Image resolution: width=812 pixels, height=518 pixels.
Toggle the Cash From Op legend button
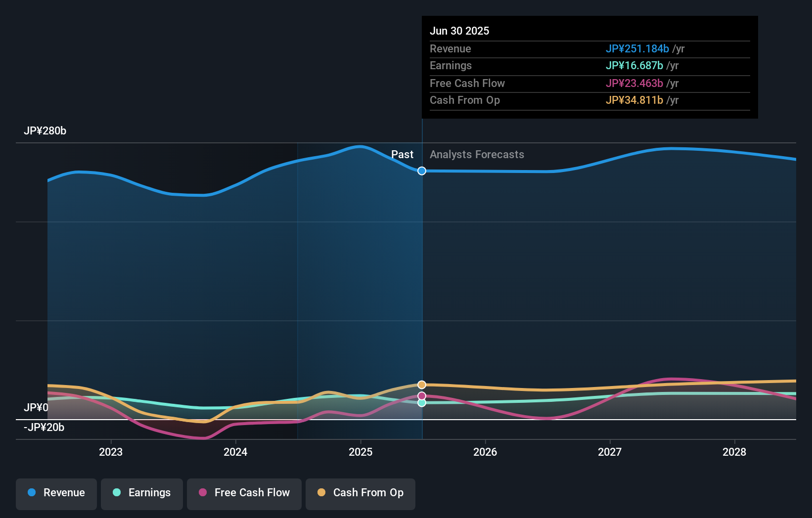361,494
